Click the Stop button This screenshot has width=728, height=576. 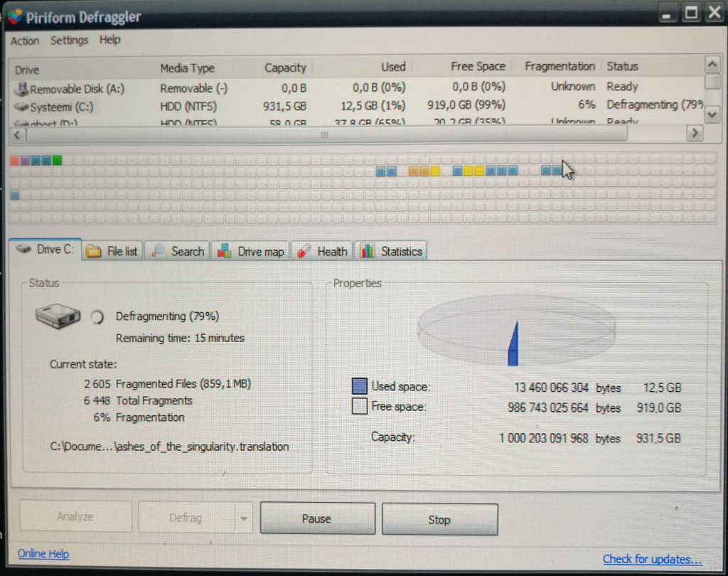tap(439, 519)
